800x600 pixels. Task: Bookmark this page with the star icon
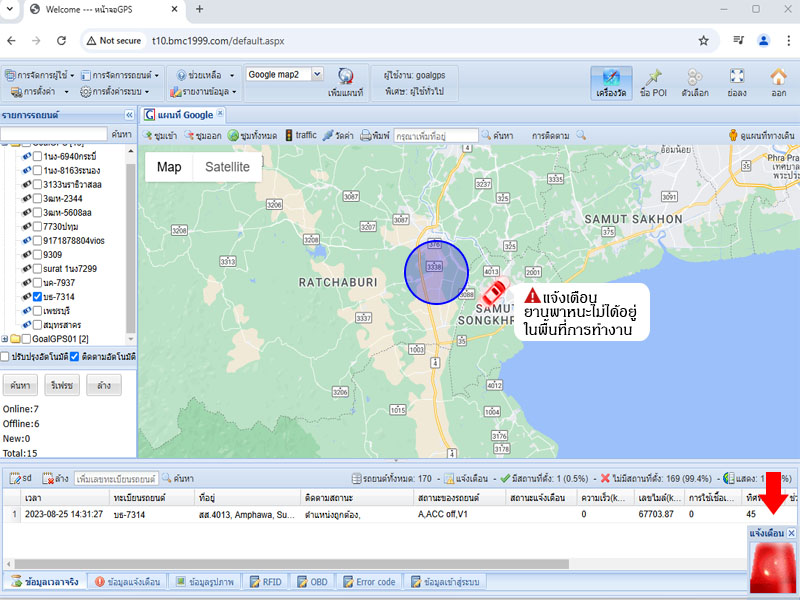coord(704,41)
